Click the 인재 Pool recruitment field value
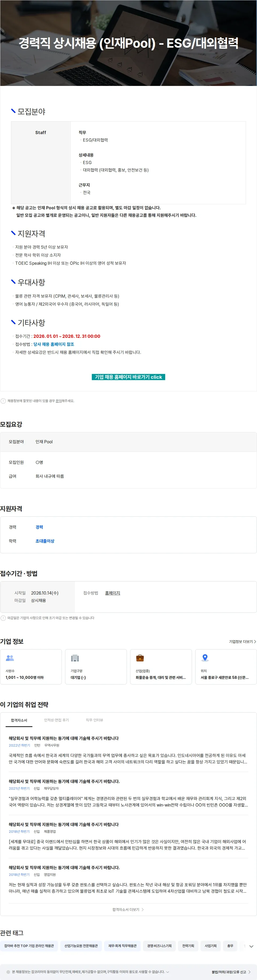257x980 pixels. (44, 442)
